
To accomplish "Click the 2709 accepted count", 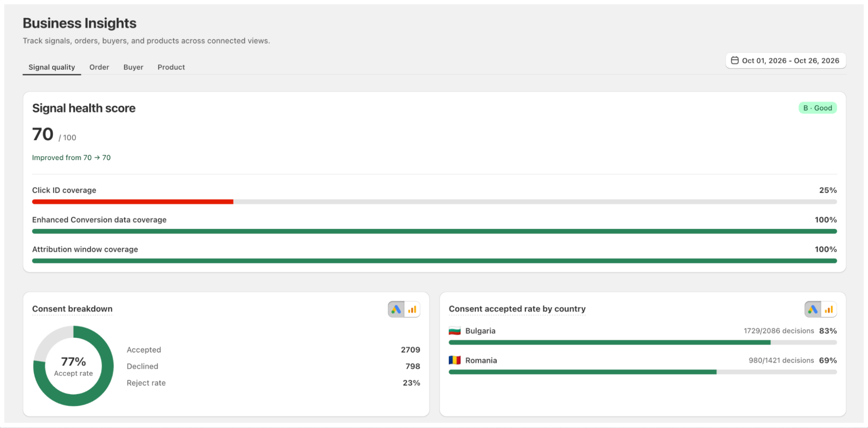I will pos(410,350).
